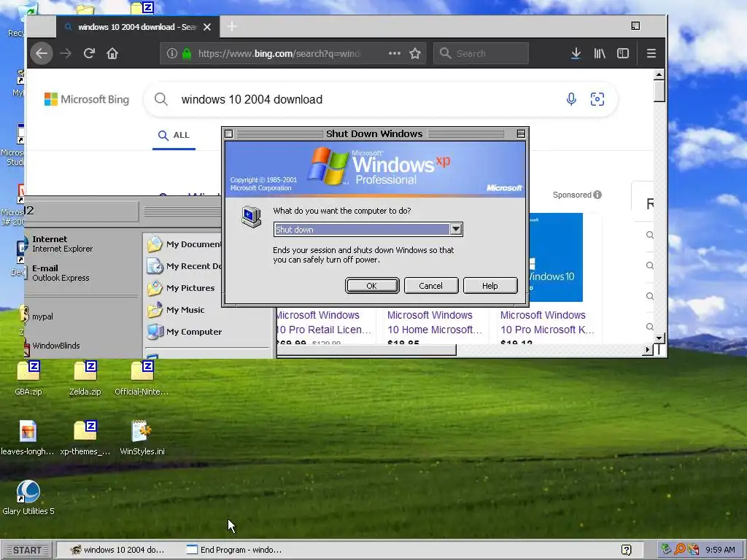Screen dimensions: 747x560
Task: Click the browser window maximize box
Action: point(635,26)
